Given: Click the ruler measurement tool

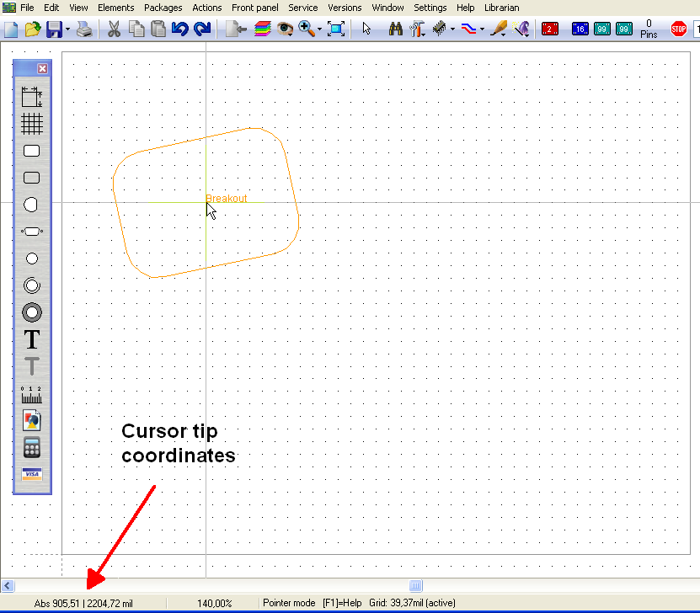Looking at the screenshot, I should (32, 393).
